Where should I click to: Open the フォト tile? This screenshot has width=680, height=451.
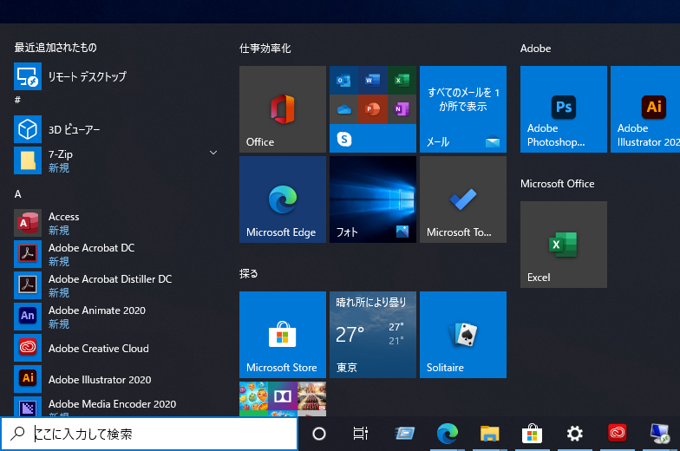[x=373, y=199]
